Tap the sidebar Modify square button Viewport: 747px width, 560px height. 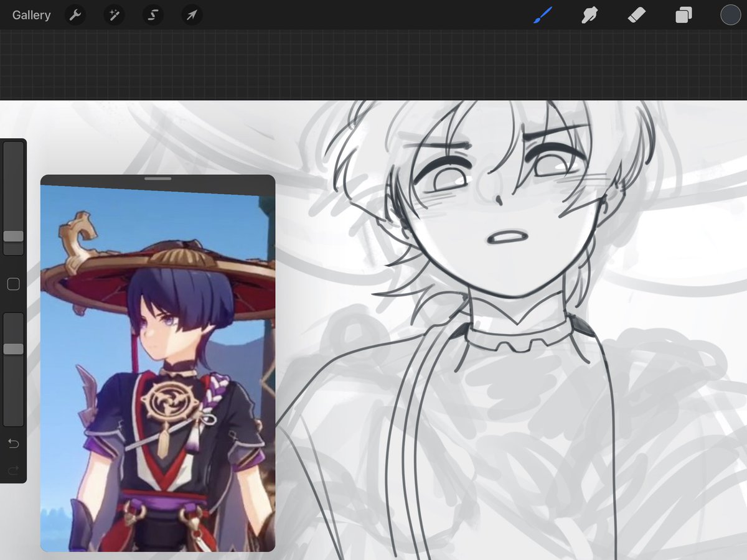coord(13,284)
